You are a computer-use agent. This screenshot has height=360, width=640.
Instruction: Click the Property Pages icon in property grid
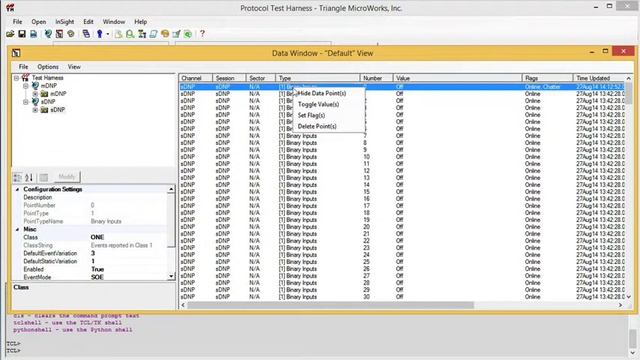click(x=44, y=178)
